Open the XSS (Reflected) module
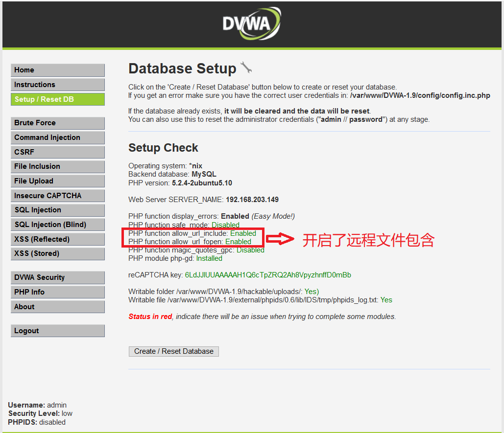 tap(57, 239)
